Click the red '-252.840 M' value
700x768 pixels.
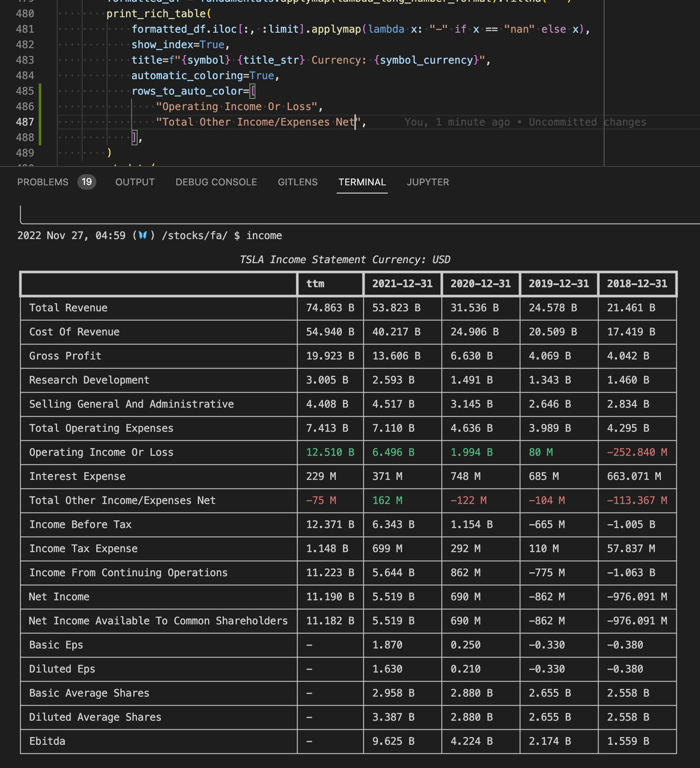637,452
